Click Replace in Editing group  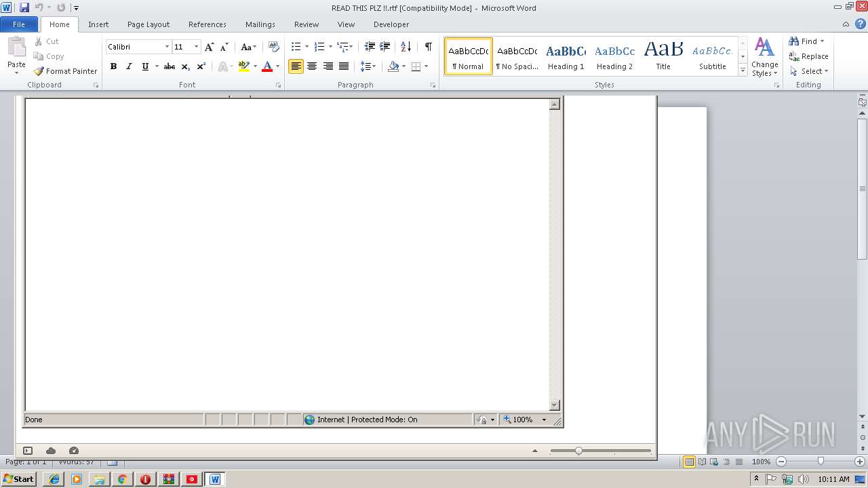(x=808, y=56)
